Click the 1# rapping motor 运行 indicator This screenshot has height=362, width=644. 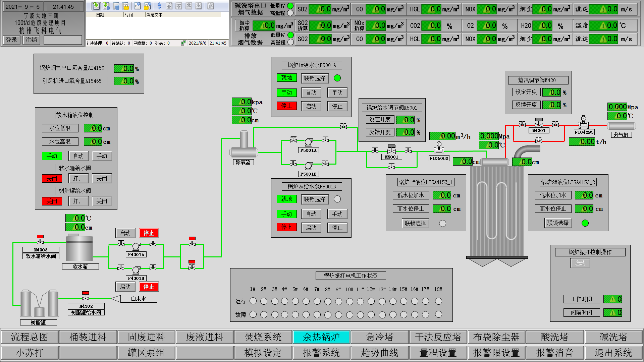[253, 301]
